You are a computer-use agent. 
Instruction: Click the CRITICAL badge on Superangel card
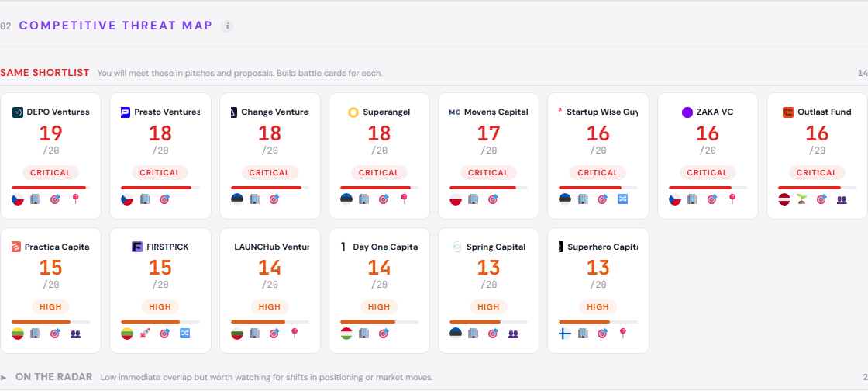click(379, 173)
